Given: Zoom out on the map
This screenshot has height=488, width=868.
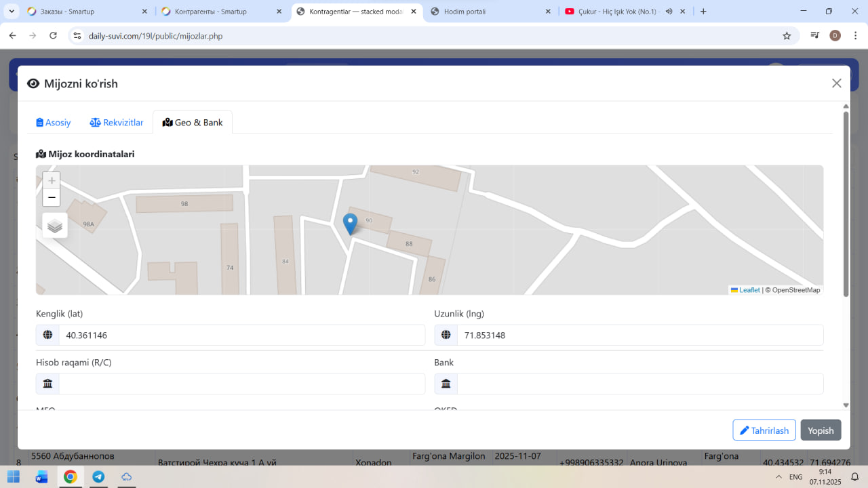Looking at the screenshot, I should [x=52, y=198].
